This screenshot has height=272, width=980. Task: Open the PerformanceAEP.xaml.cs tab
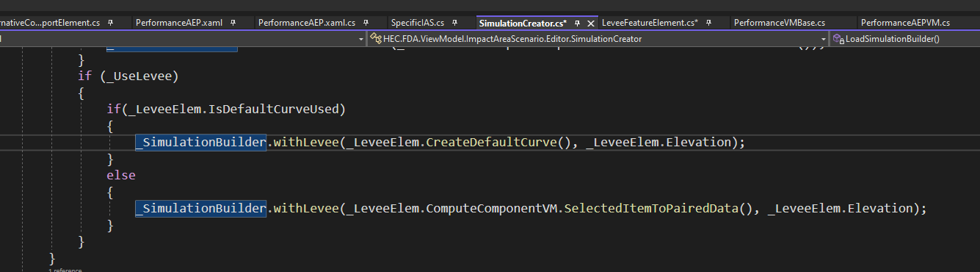[x=308, y=24]
